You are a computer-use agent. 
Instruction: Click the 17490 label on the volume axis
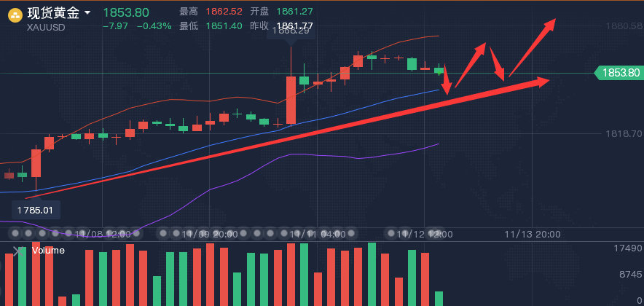pos(626,248)
